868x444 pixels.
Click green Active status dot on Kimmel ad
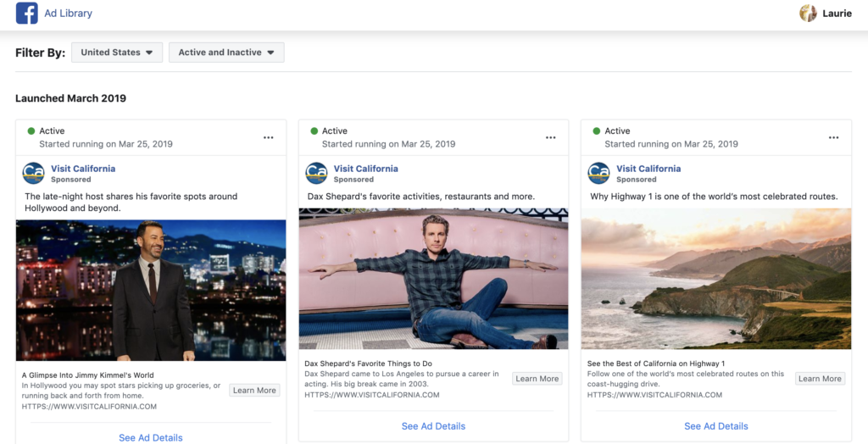(x=31, y=131)
